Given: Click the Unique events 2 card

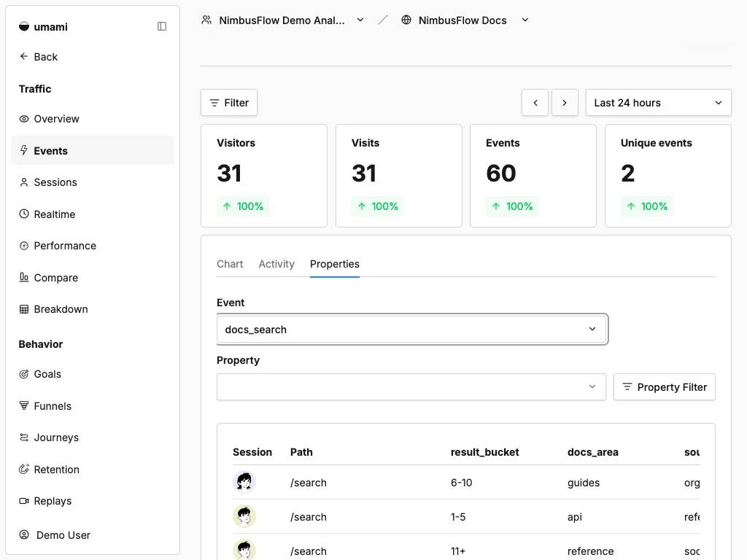Looking at the screenshot, I should 668,176.
